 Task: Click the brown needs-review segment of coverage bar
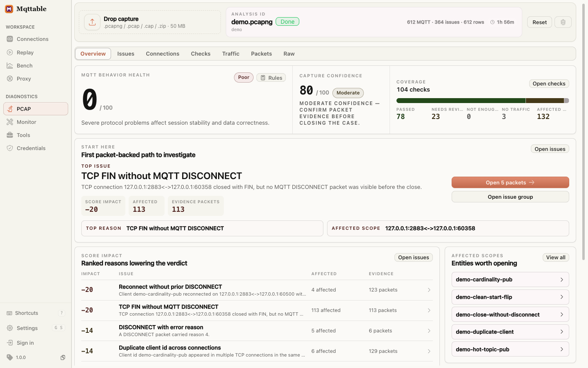(545, 101)
